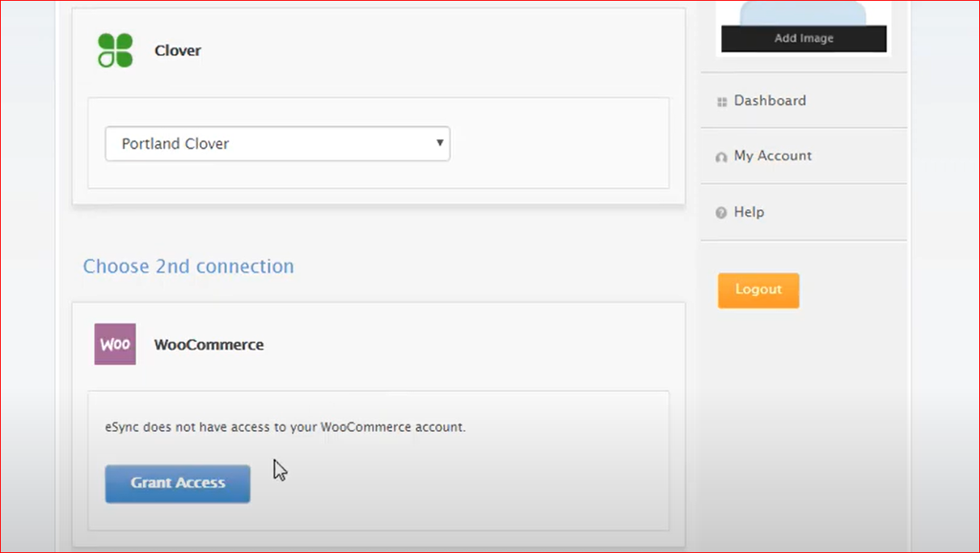Click the Choose 2nd connection heading
Image resolution: width=980 pixels, height=553 pixels.
tap(188, 266)
